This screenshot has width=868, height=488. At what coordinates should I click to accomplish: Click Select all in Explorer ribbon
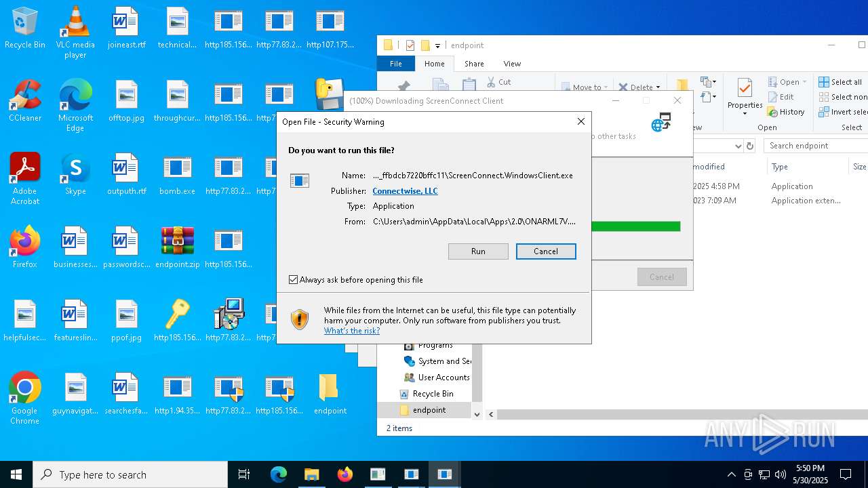(840, 82)
